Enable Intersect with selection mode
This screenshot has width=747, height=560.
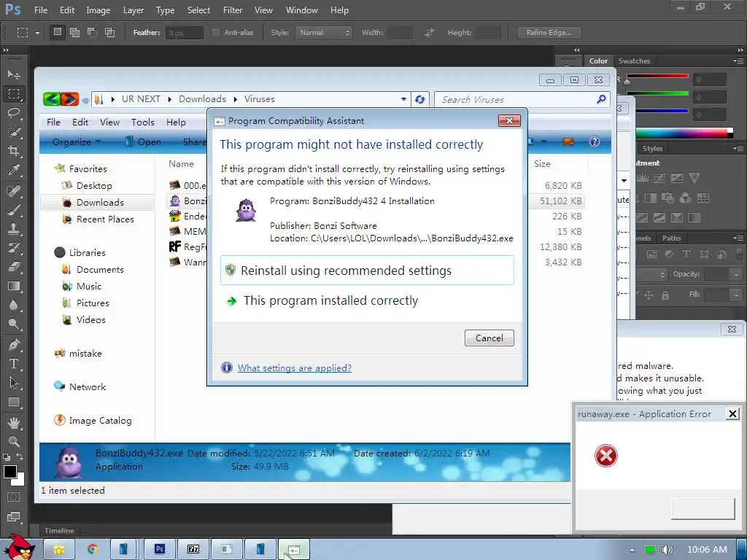click(109, 32)
